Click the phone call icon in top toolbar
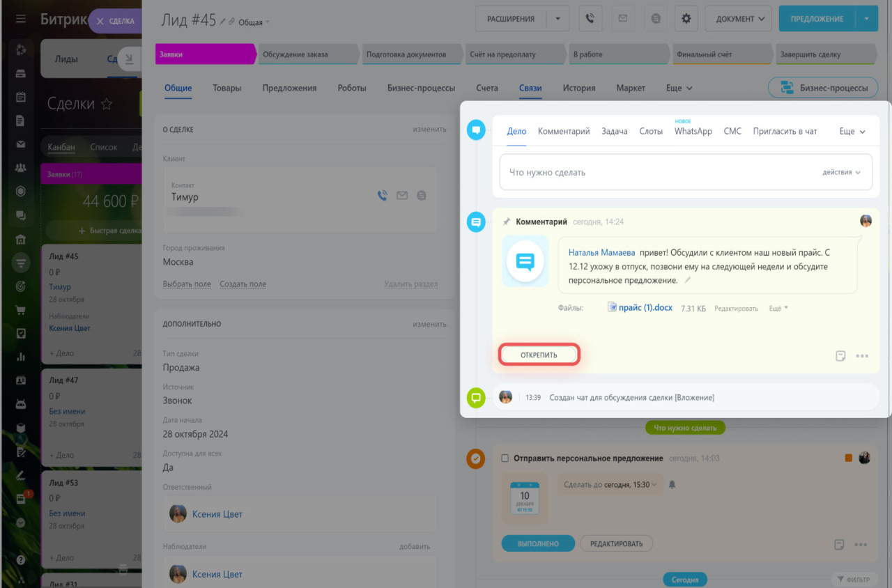The height and width of the screenshot is (588, 892). click(x=590, y=19)
